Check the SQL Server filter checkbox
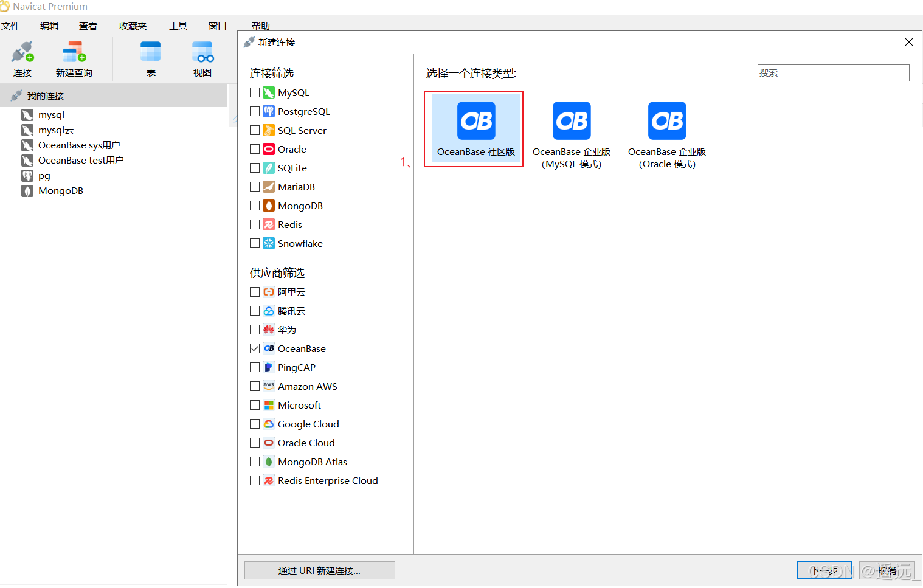Viewport: 923px width, 588px height. pyautogui.click(x=255, y=130)
